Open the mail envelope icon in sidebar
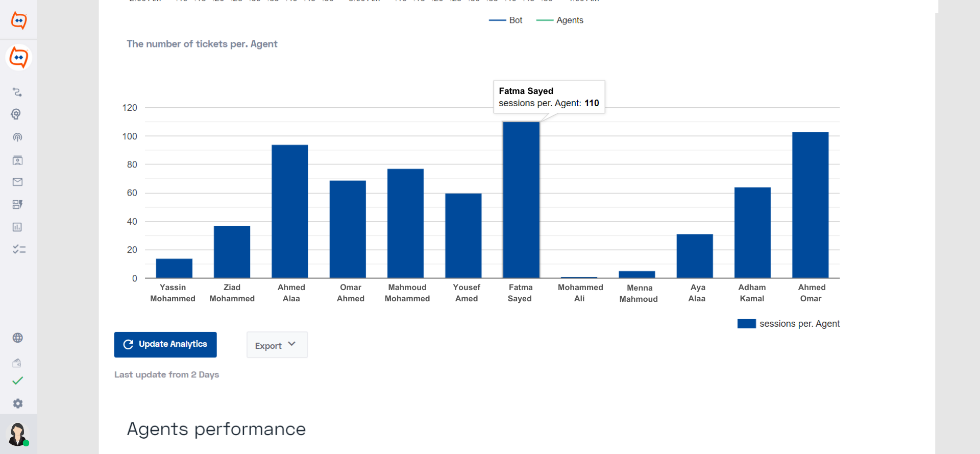980x454 pixels. [17, 182]
